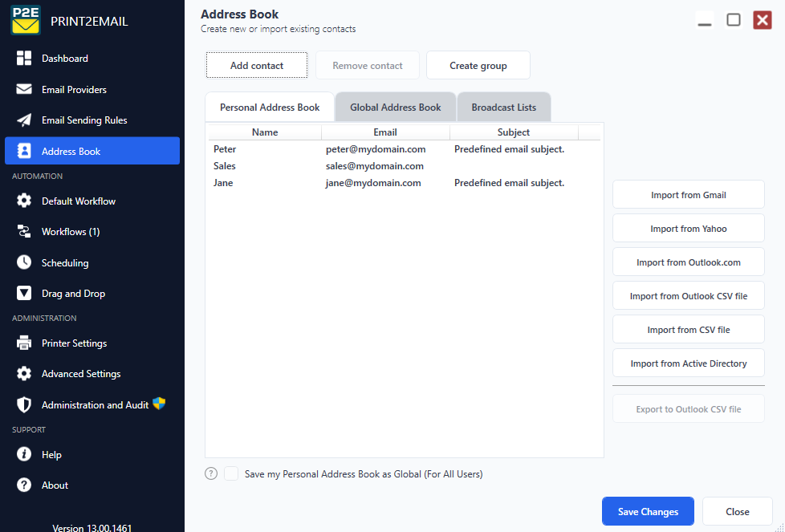Open the About page
Screen dimensions: 785x532
(92, 485)
